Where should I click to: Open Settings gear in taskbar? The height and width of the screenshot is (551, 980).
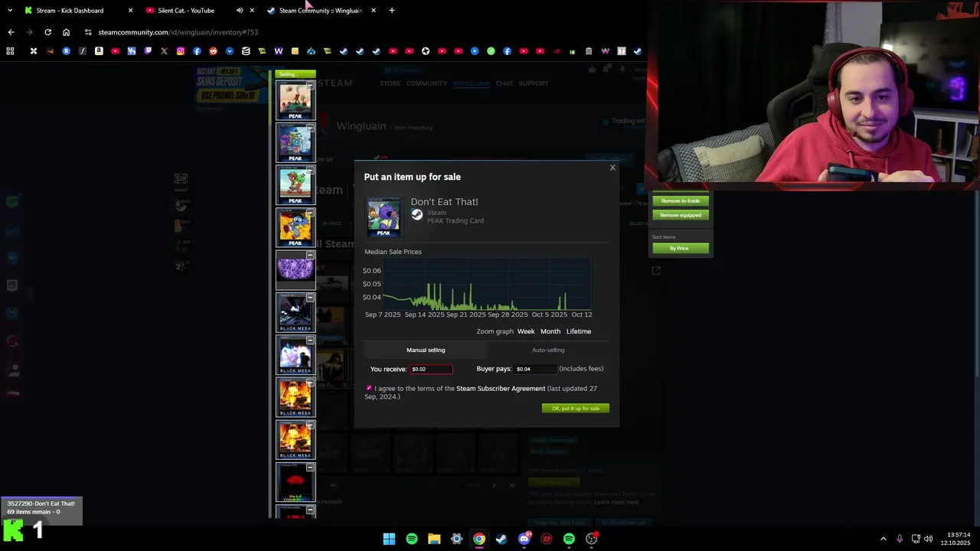click(456, 539)
